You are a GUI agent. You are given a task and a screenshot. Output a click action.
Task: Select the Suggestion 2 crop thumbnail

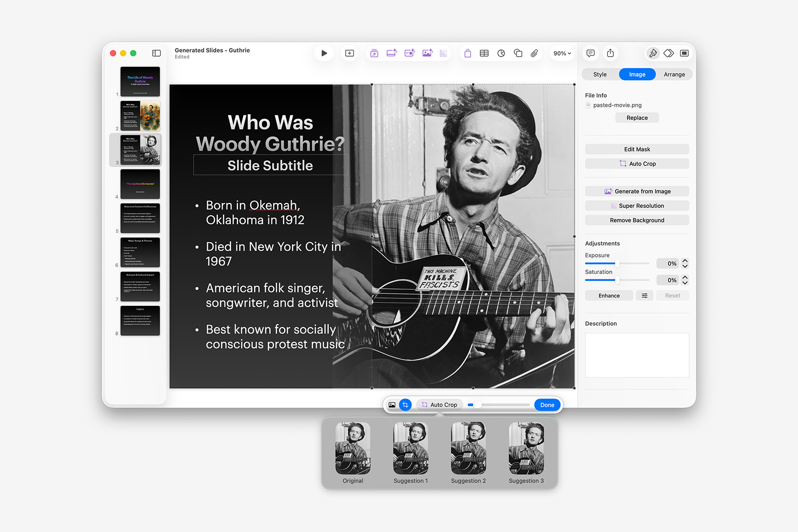click(x=468, y=448)
